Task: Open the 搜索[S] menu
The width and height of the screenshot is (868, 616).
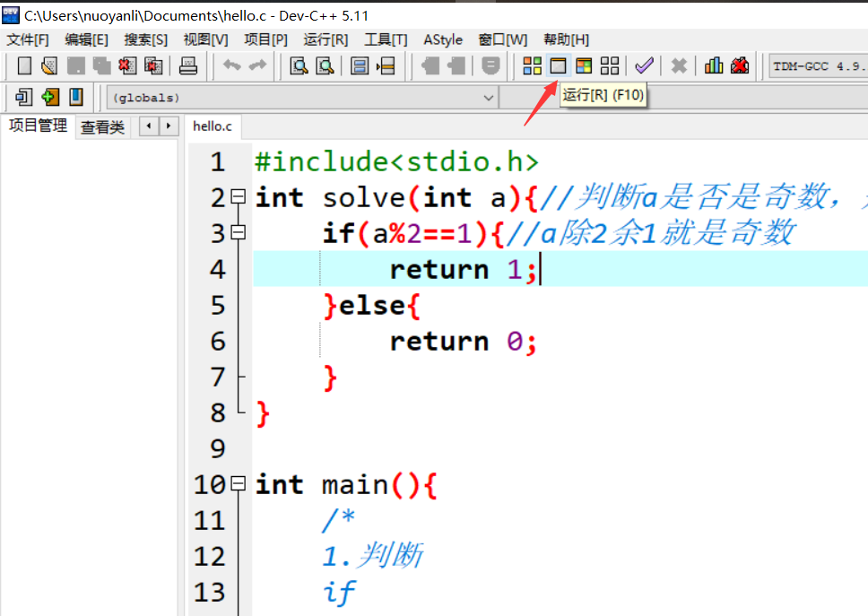Action: point(145,39)
